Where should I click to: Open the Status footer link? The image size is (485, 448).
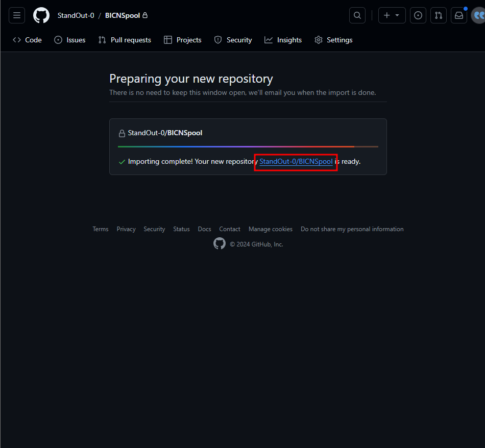pyautogui.click(x=181, y=229)
